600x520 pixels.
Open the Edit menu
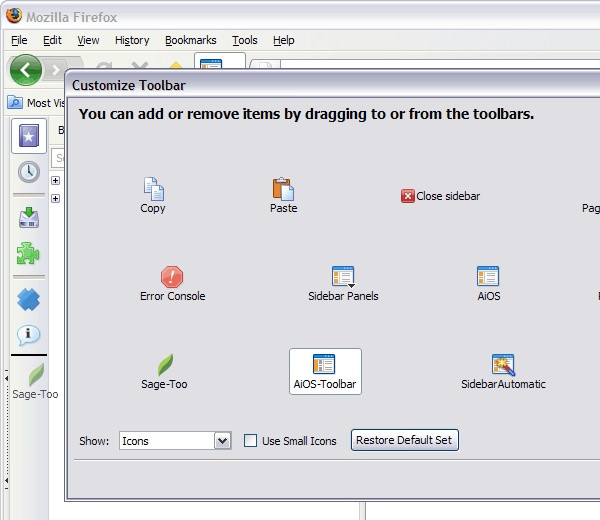tap(52, 40)
